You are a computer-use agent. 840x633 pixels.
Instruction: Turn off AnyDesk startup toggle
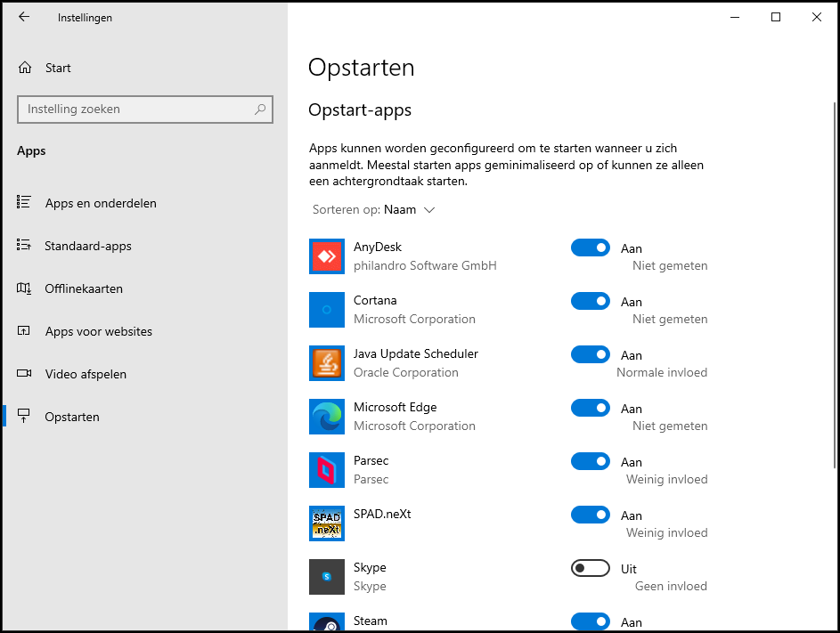(591, 248)
